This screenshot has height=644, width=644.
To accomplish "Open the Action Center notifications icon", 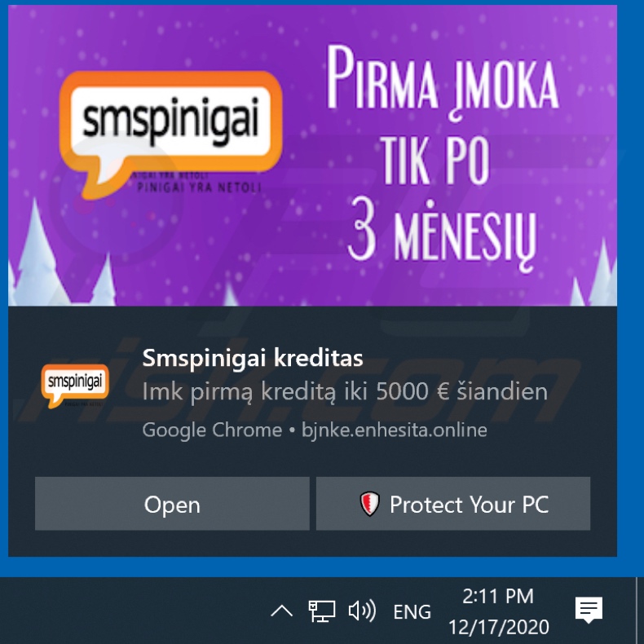I will tap(589, 610).
